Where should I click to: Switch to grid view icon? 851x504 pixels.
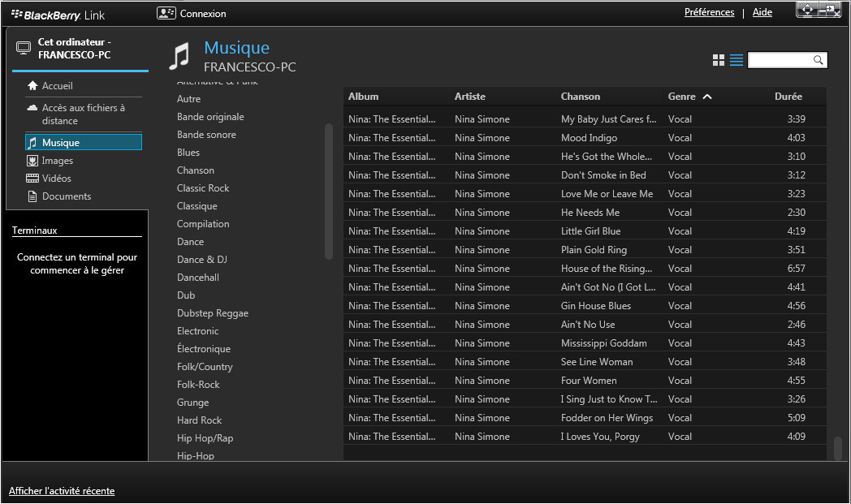(718, 60)
